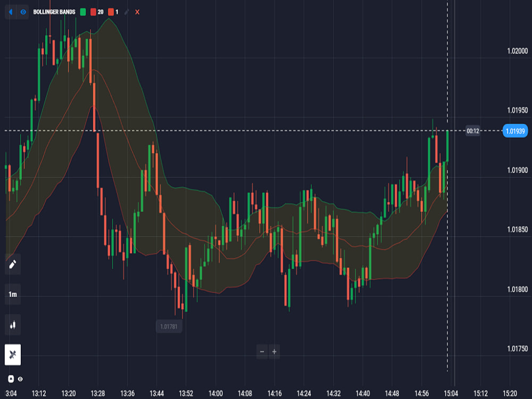532x399 pixels.
Task: Zoom in with the plus button
Action: point(275,352)
